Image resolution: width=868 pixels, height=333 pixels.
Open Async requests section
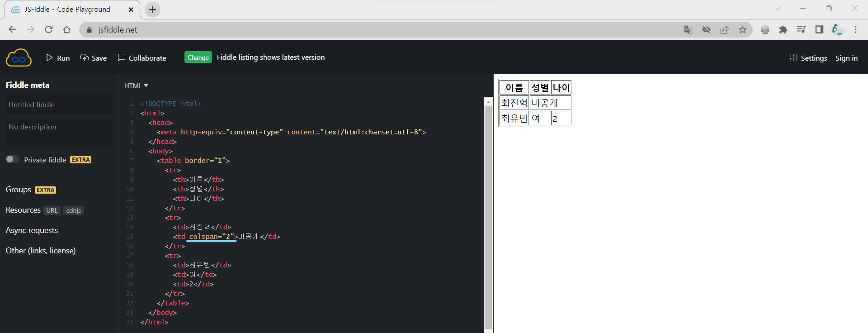[32, 230]
